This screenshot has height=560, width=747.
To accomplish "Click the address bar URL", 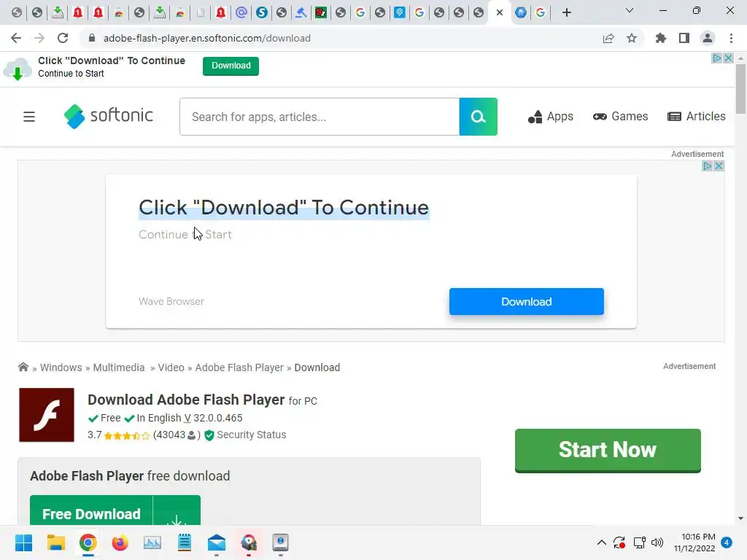I will [206, 38].
